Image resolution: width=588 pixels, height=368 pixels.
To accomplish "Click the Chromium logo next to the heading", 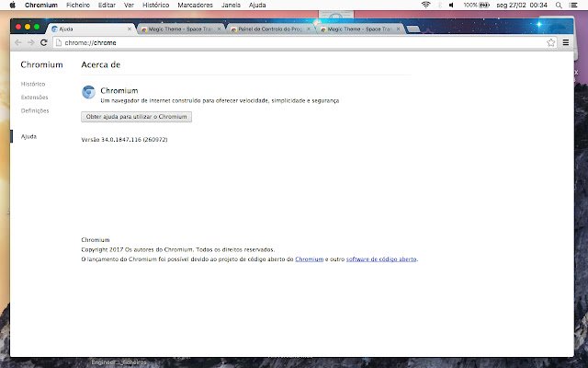I will click(x=88, y=92).
